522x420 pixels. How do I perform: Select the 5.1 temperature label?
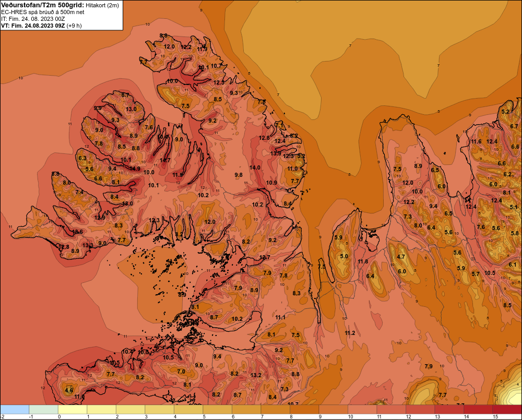click(514, 207)
